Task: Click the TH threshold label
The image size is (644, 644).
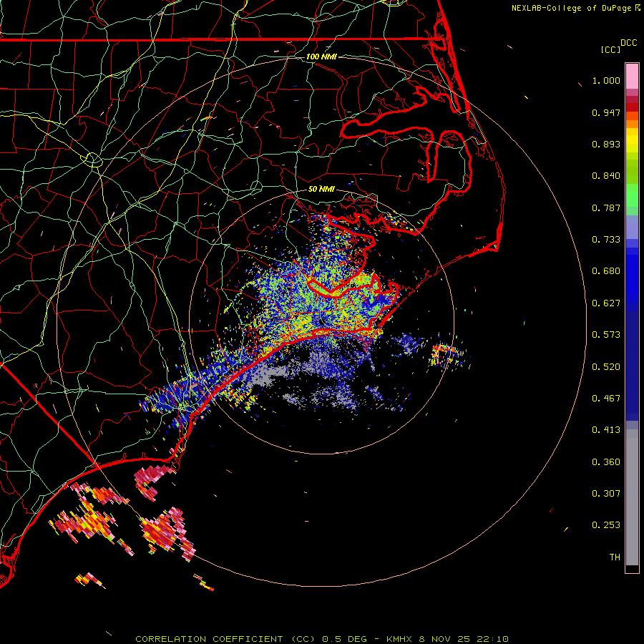Action: 615,557
